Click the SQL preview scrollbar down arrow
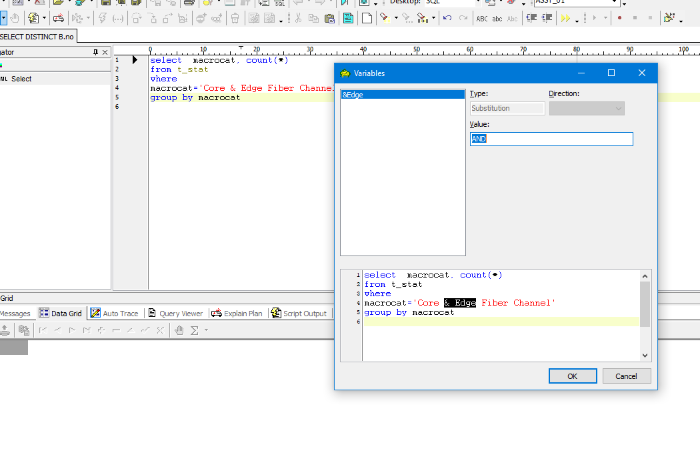This screenshot has height=467, width=700. click(x=645, y=355)
